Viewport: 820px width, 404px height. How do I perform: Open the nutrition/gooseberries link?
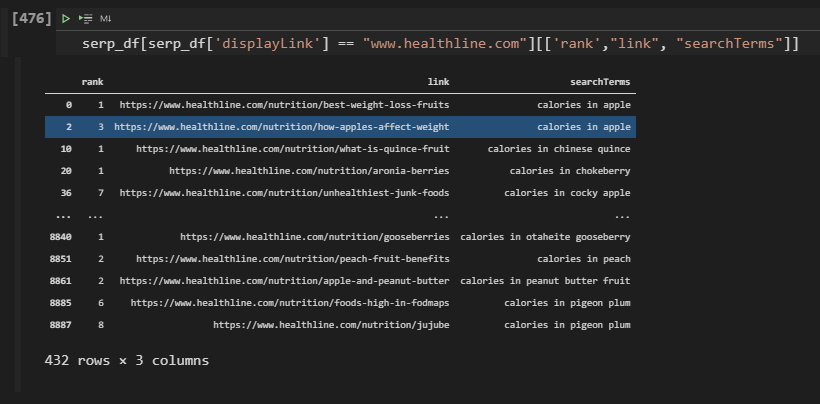tap(314, 237)
